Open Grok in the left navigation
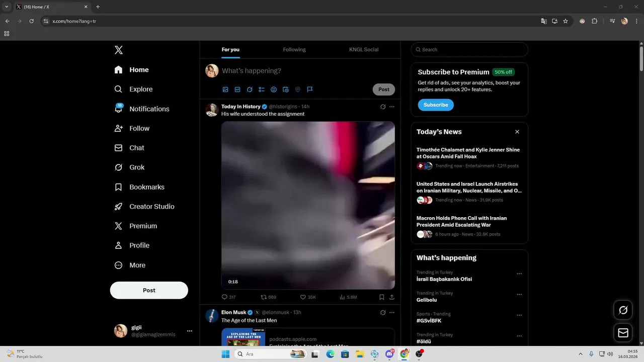Image resolution: width=644 pixels, height=362 pixels. pos(129,167)
